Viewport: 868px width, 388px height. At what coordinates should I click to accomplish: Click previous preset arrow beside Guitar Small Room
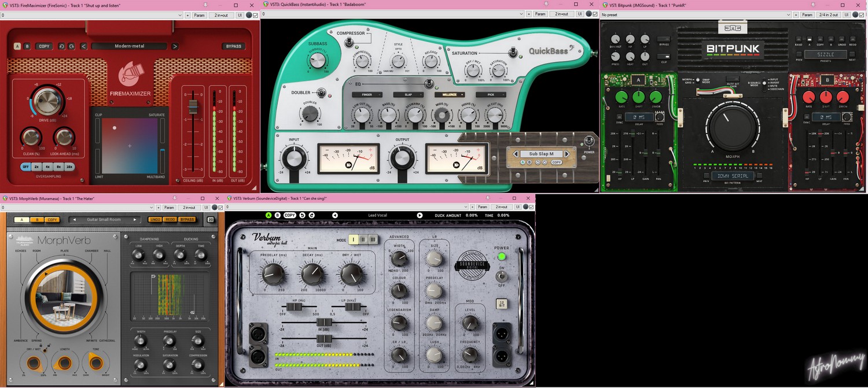pyautogui.click(x=75, y=220)
